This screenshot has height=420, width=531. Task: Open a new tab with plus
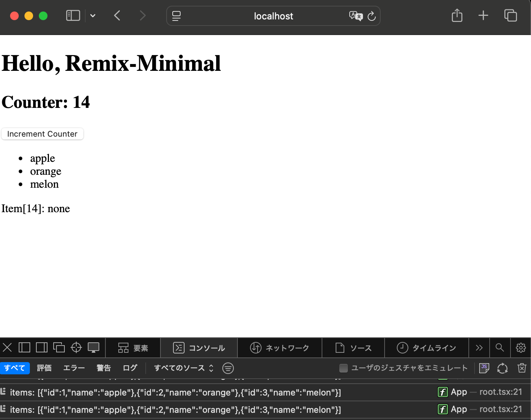tap(483, 15)
